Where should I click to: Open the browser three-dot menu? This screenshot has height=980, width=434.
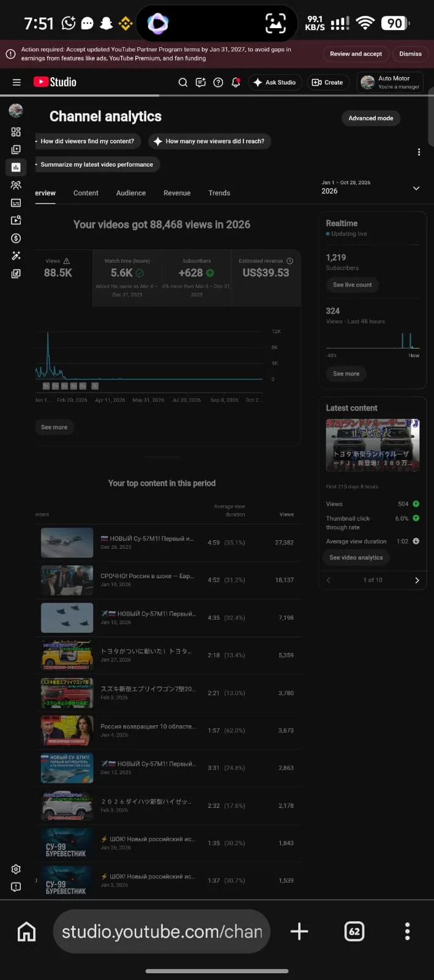tap(407, 932)
